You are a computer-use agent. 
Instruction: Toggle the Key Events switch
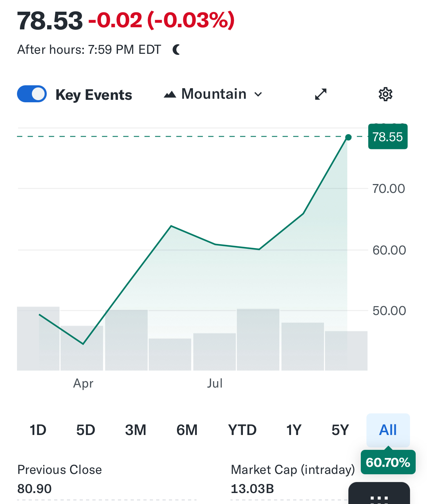32,94
